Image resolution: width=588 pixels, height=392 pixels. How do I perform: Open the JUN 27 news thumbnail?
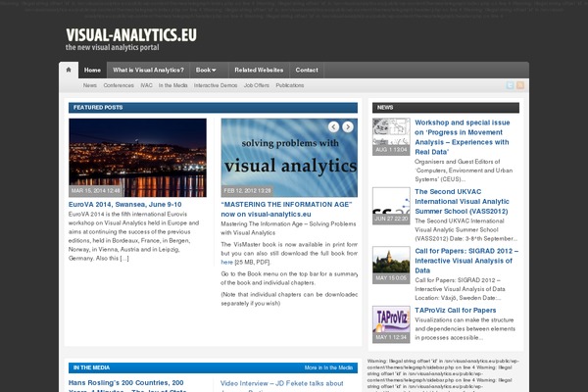[x=391, y=206]
